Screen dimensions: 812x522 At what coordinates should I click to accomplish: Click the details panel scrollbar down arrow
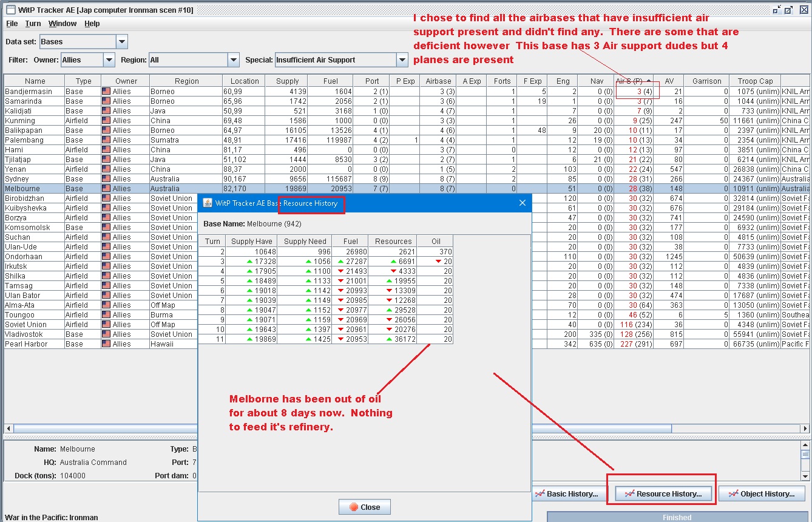point(805,475)
